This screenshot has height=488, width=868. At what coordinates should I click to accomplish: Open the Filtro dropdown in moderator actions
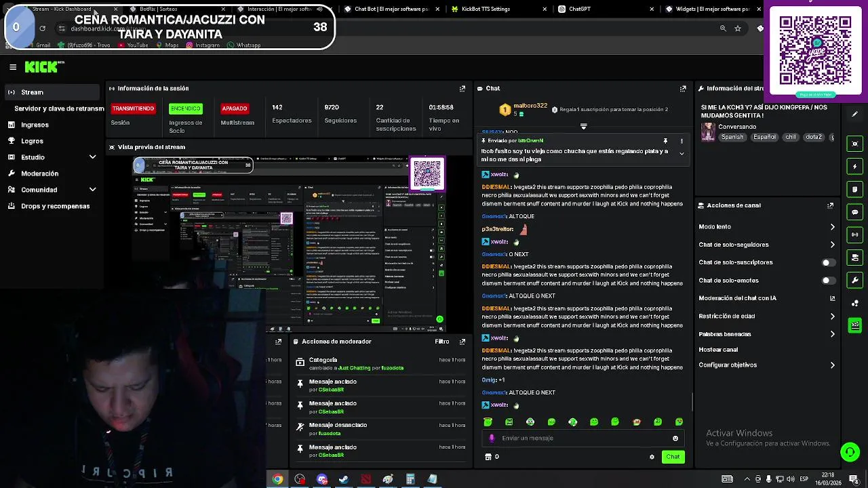(442, 342)
